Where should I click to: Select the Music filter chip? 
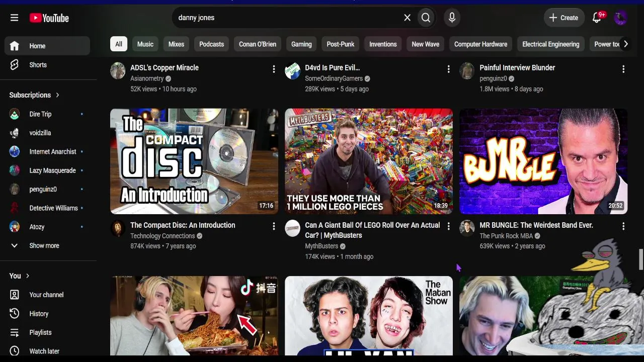click(145, 44)
